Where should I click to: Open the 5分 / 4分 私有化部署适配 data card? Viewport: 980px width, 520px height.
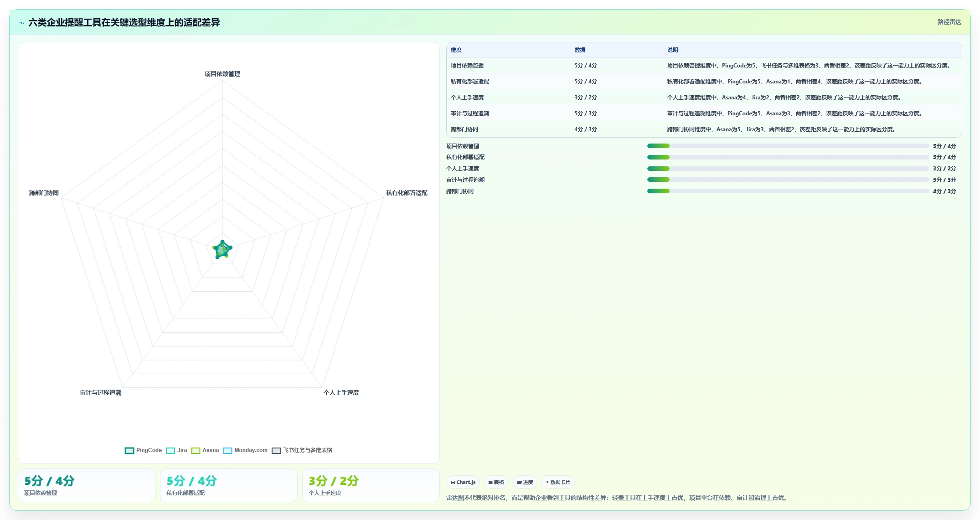229,485
